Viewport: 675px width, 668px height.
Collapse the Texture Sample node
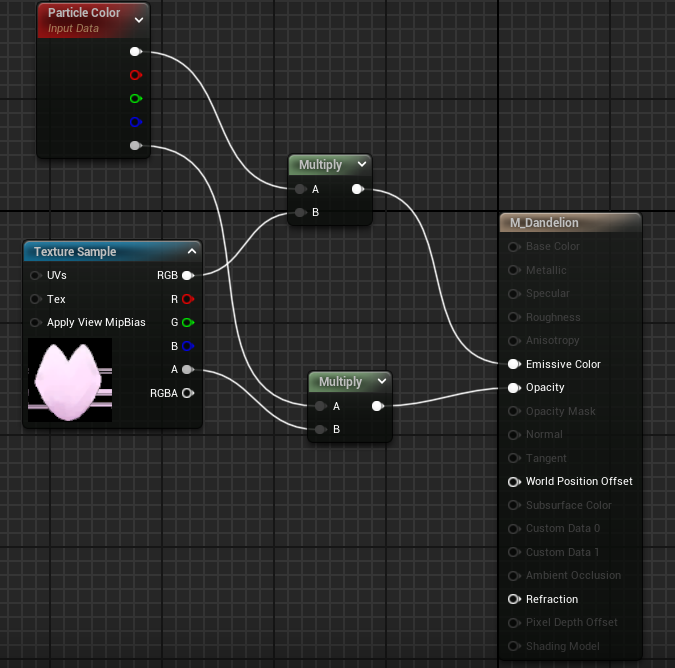click(x=191, y=252)
